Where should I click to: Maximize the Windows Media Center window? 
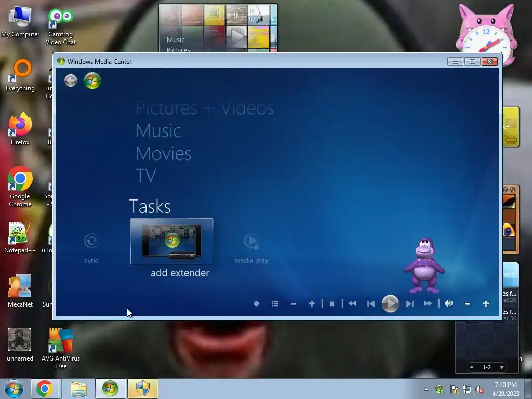(x=472, y=61)
